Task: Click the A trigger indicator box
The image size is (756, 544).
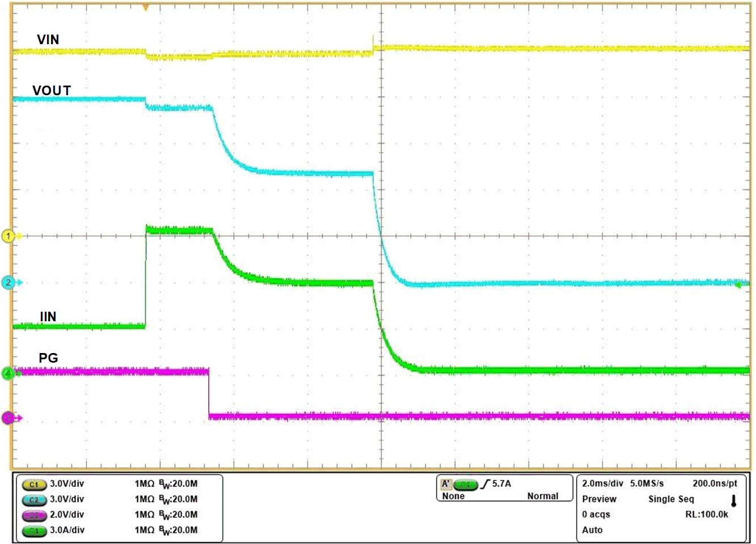Action: tap(446, 484)
